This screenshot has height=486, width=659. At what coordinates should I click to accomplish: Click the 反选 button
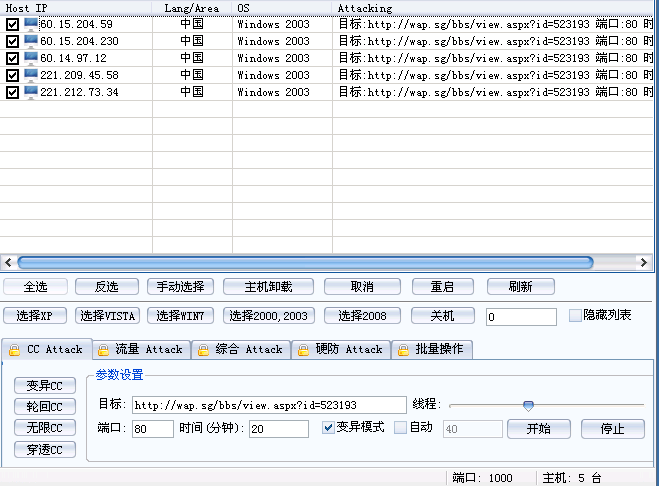pos(107,287)
